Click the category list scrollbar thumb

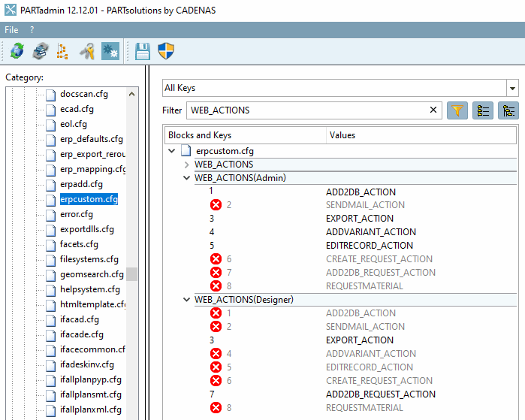click(132, 274)
